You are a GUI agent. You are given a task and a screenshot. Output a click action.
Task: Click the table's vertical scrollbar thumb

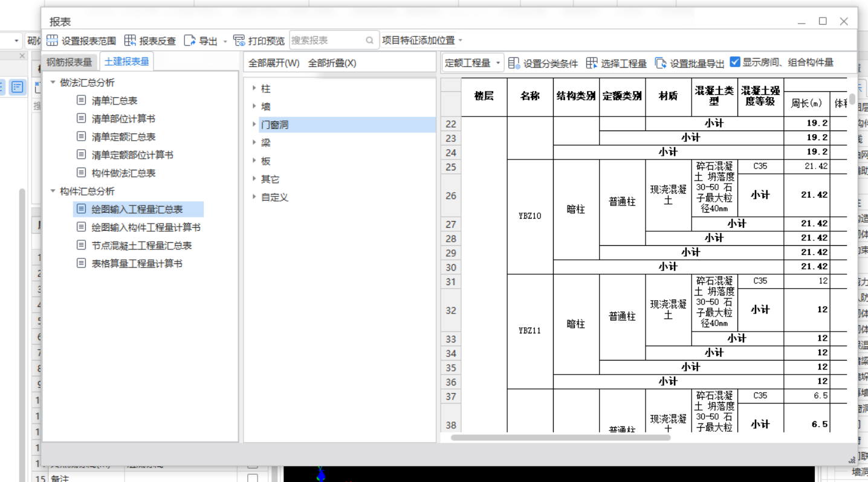(x=852, y=98)
